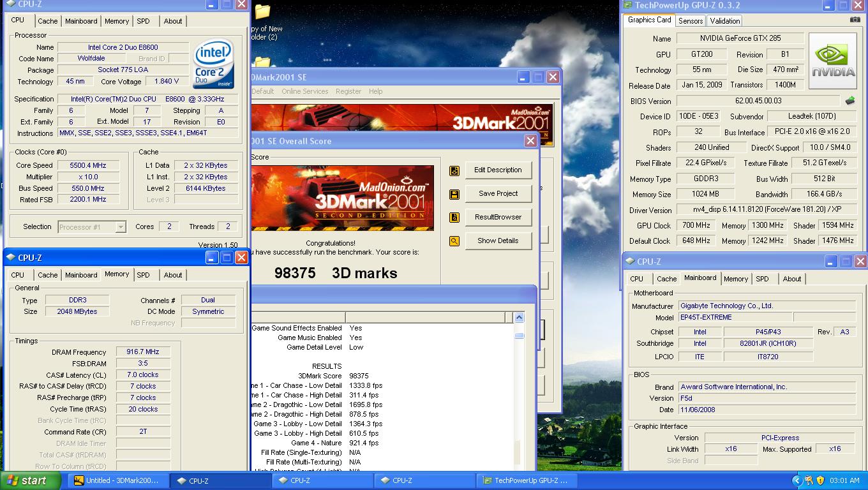This screenshot has width=868, height=490.
Task: Open SPD tab in the CPU-Z Memory window
Action: click(144, 275)
